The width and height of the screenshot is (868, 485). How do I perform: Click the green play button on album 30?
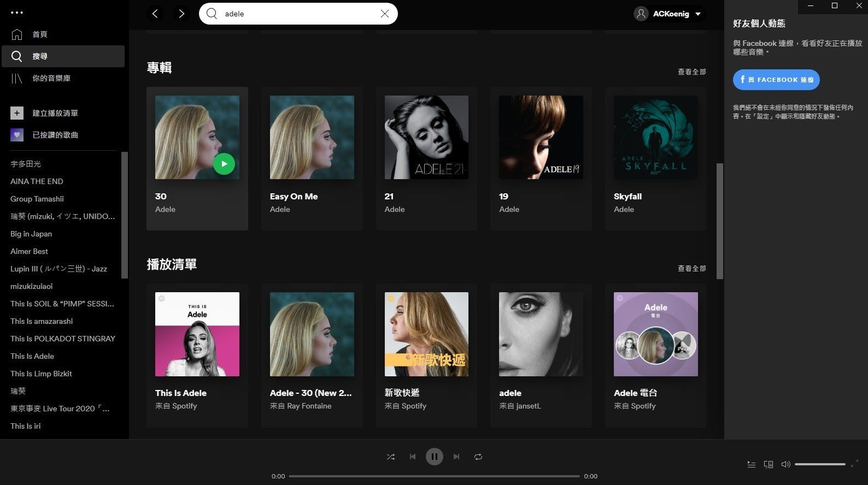pyautogui.click(x=224, y=164)
